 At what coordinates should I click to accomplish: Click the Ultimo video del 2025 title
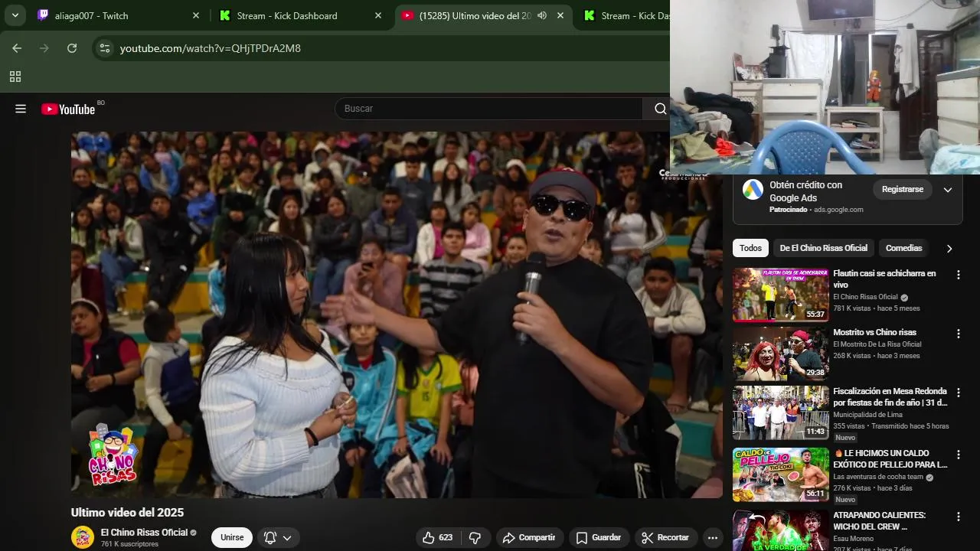click(127, 513)
